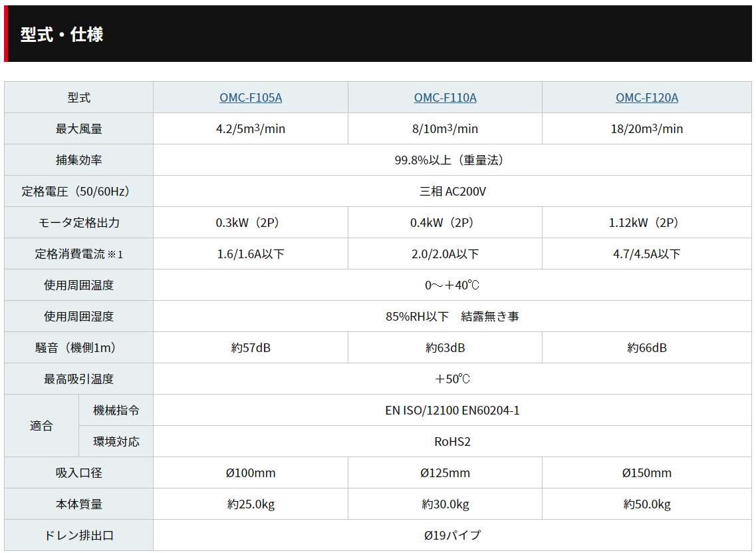Click the 約25.0kg weight value

pos(251,504)
